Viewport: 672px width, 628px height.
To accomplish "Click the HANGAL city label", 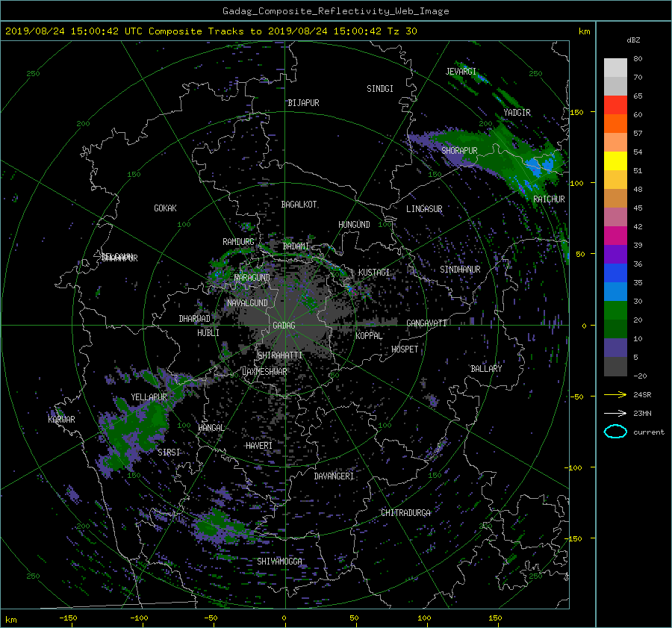I will coord(211,428).
